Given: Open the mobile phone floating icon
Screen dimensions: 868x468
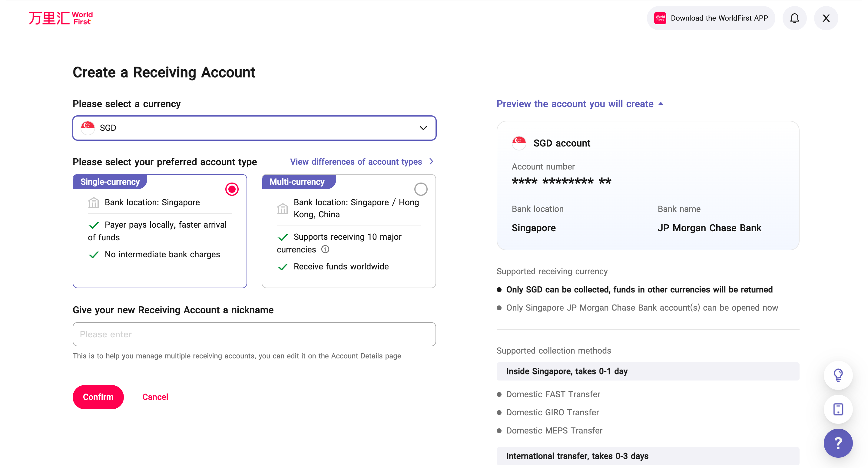Looking at the screenshot, I should pos(838,409).
